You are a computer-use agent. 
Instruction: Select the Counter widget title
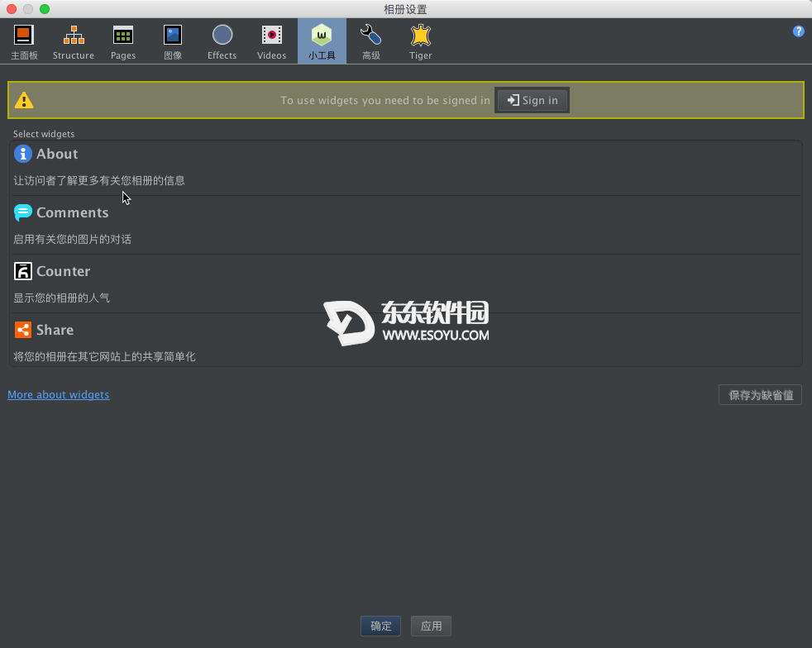pos(63,271)
